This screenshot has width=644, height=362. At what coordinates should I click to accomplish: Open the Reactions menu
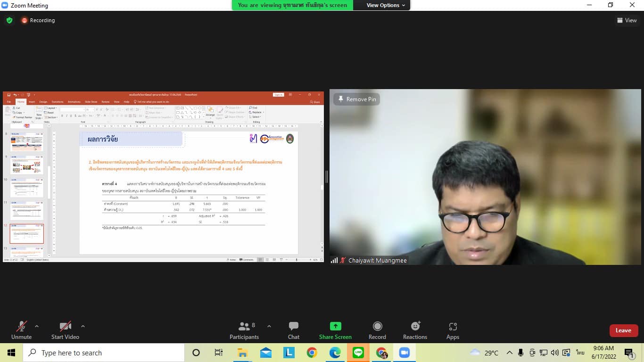pos(415,330)
